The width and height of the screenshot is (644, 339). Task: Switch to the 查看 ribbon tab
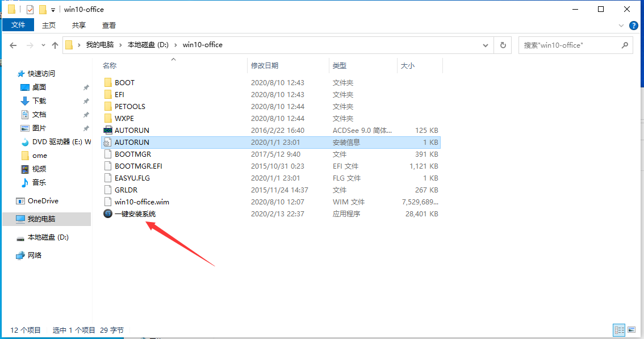point(108,25)
